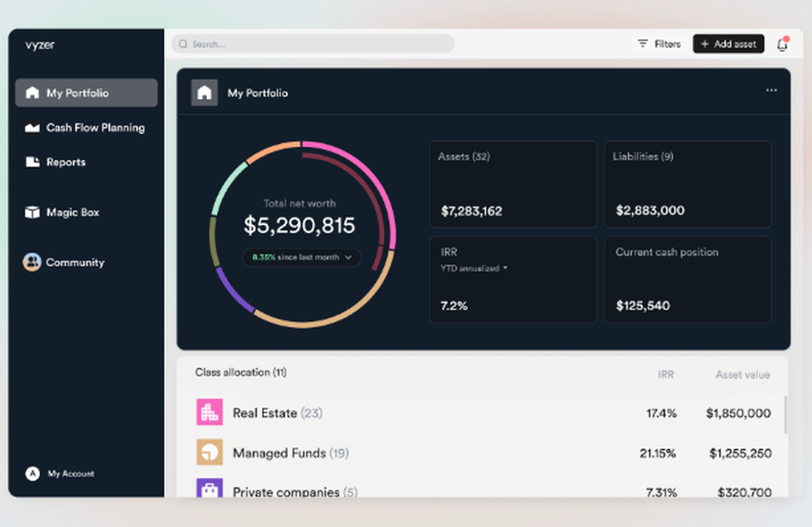
Task: Open Reports via its sidebar icon
Action: (x=31, y=162)
